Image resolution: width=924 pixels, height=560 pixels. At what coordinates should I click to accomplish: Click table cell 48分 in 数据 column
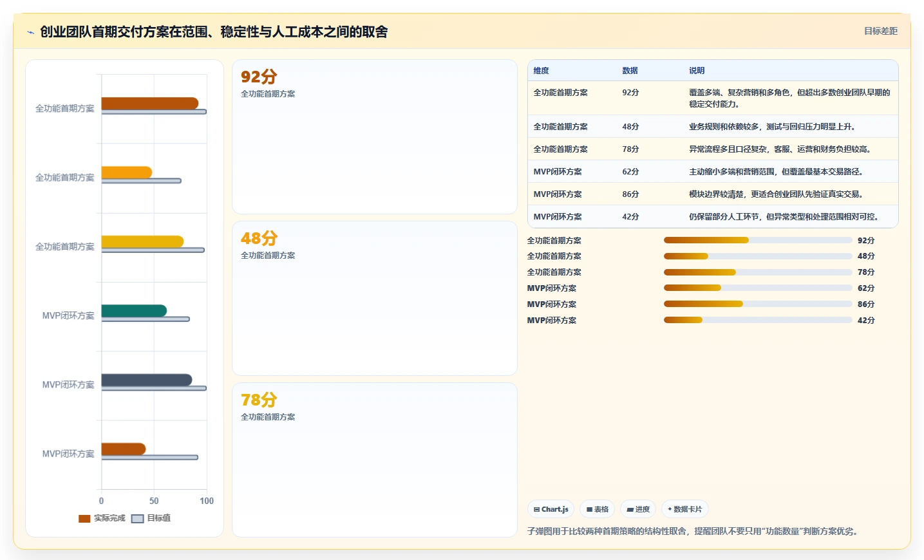pyautogui.click(x=630, y=127)
